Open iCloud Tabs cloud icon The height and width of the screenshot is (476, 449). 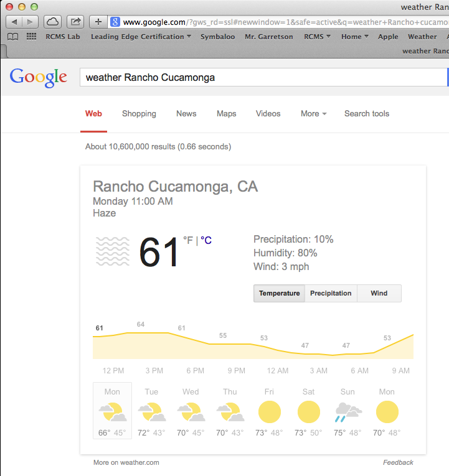[x=52, y=22]
